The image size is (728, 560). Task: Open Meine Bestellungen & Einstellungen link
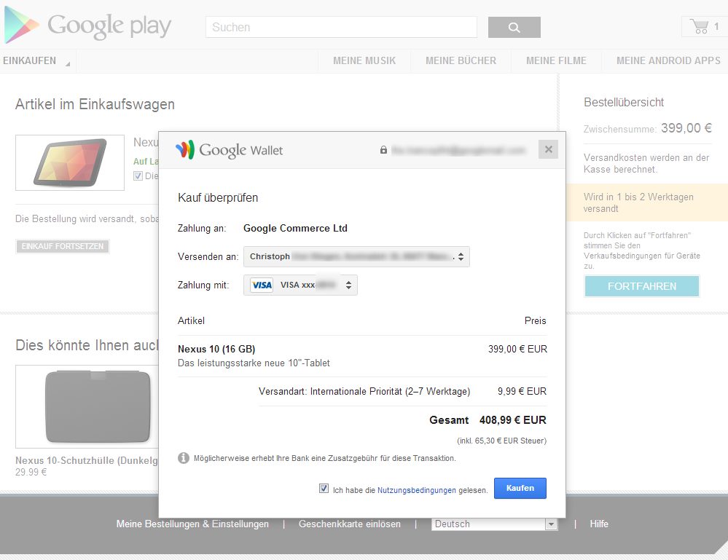pyautogui.click(x=192, y=524)
